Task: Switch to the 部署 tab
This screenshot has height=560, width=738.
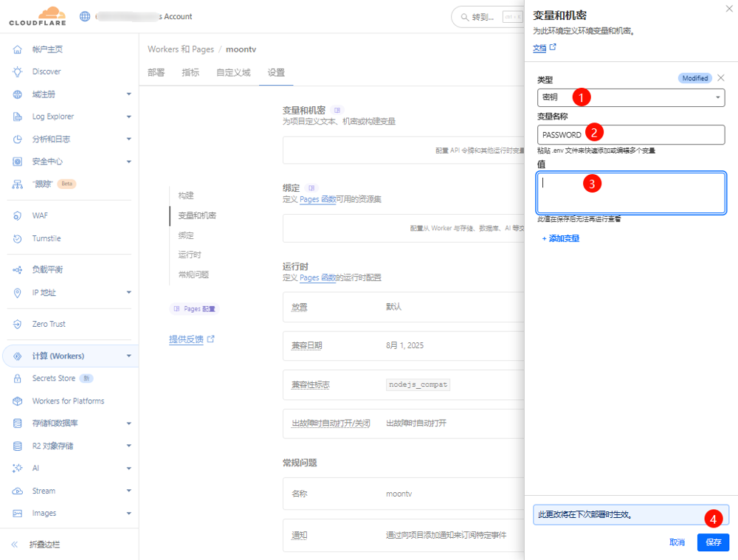Action: tap(156, 72)
